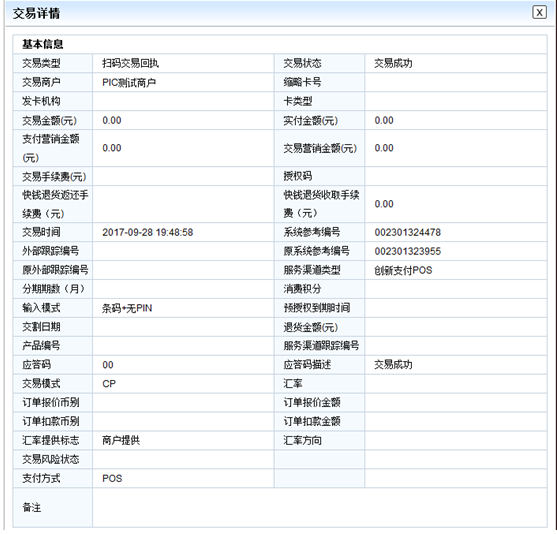The height and width of the screenshot is (534, 557).
Task: Select the service channel value 创新支付POS
Action: pyautogui.click(x=403, y=270)
